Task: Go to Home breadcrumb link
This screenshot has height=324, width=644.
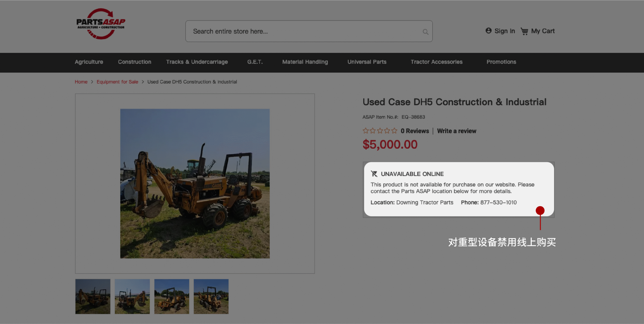Action: coord(81,82)
